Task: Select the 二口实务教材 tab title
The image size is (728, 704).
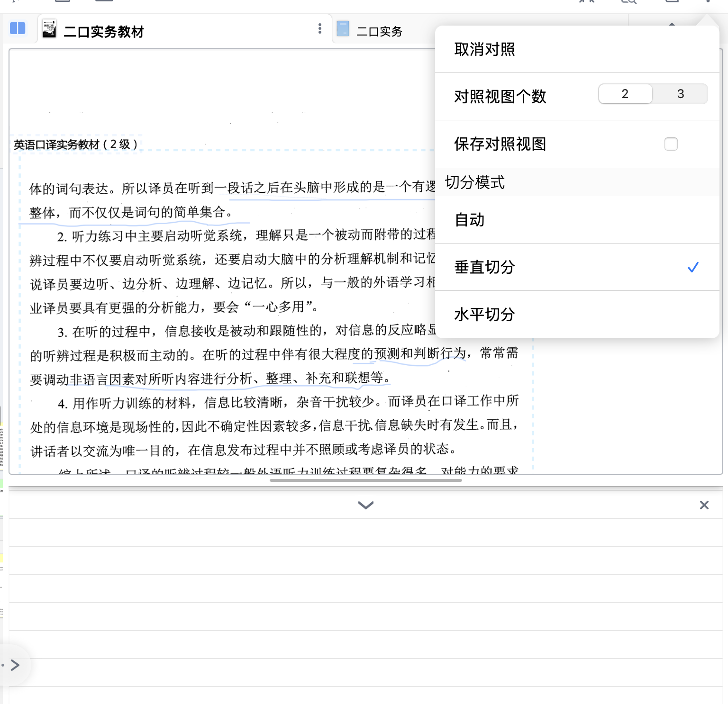Action: tap(103, 32)
